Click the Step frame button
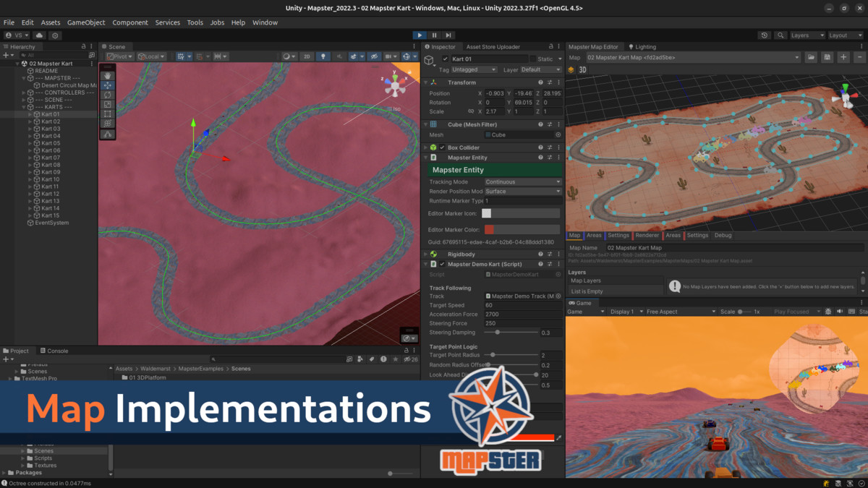 448,35
